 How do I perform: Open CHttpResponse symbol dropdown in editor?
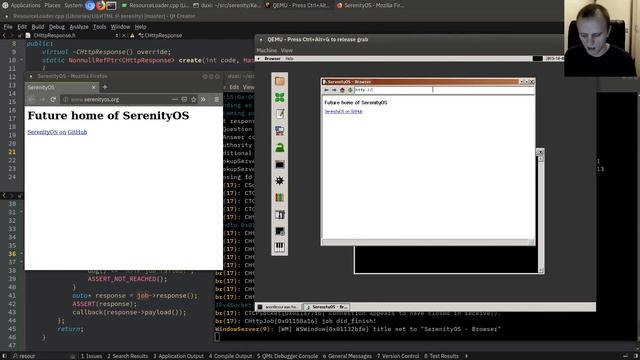160,36
